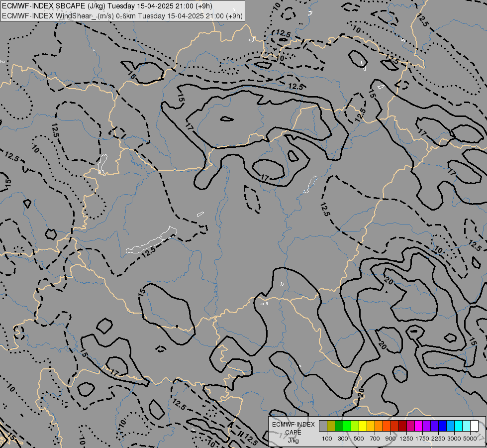Viewport: 487px width, 448px height.
Task: Click the WindShear 0-6km title line
Action: (122, 16)
